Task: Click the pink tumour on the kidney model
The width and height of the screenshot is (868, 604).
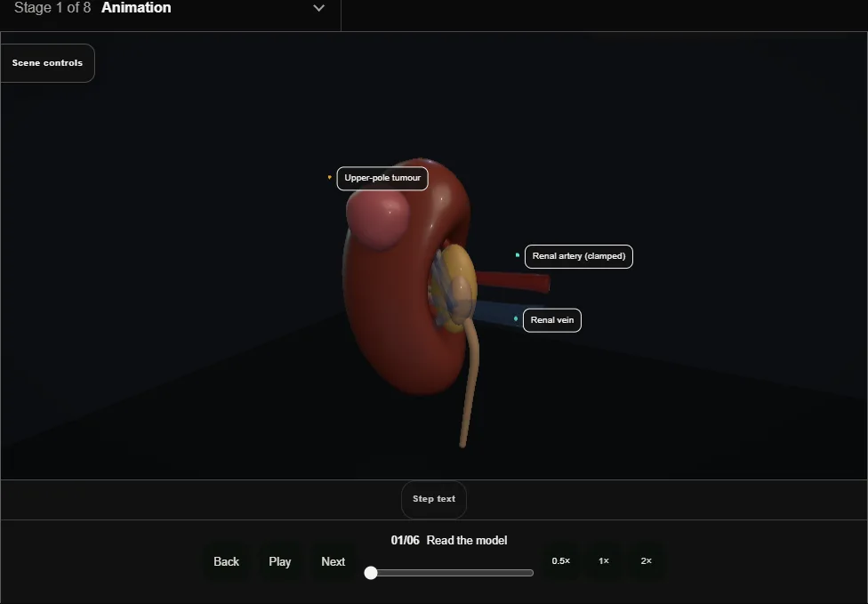Action: pos(378,218)
